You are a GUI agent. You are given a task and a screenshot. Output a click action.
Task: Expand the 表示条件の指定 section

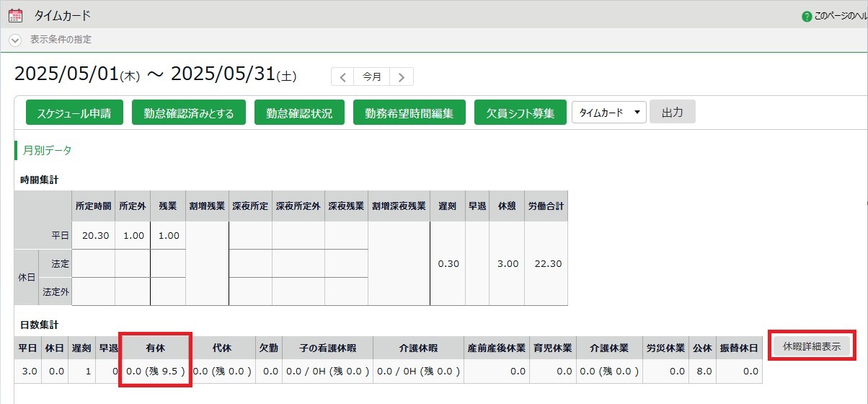click(x=15, y=40)
